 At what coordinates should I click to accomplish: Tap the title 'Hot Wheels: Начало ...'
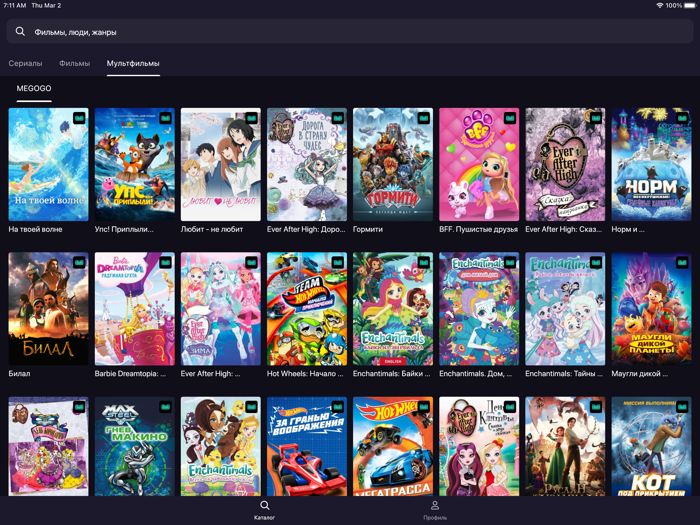(x=305, y=374)
